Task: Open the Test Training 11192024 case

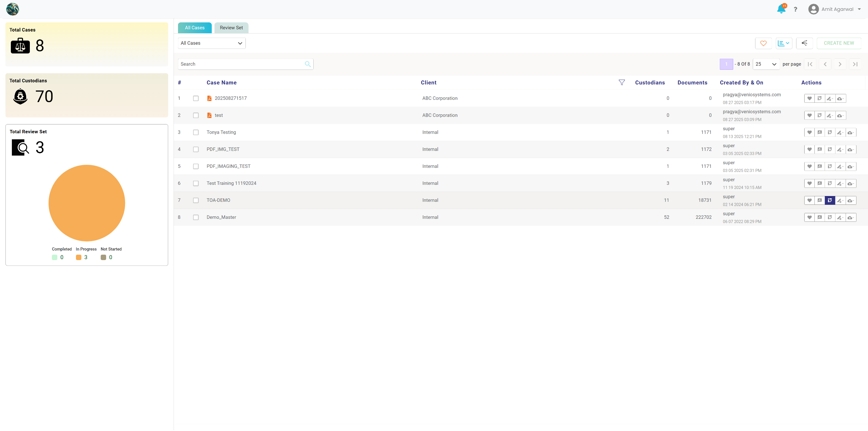Action: pos(231,183)
